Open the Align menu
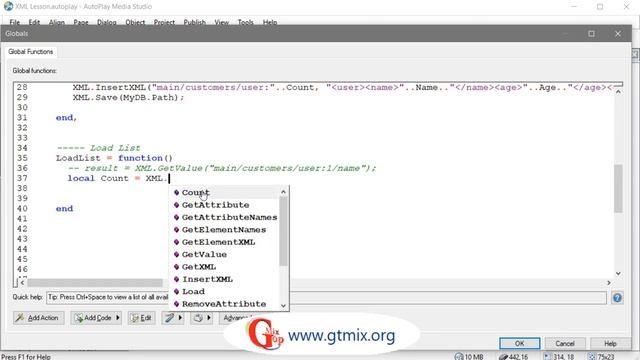 coord(57,22)
